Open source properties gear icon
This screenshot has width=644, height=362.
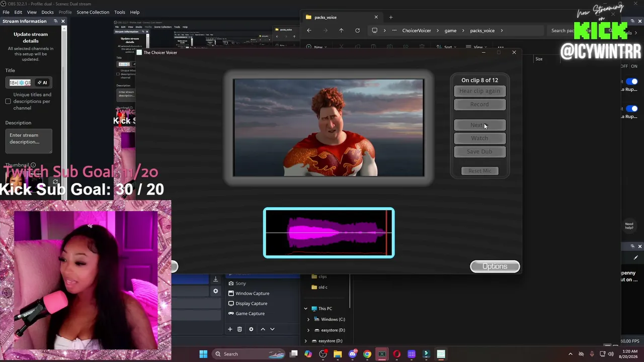251,329
